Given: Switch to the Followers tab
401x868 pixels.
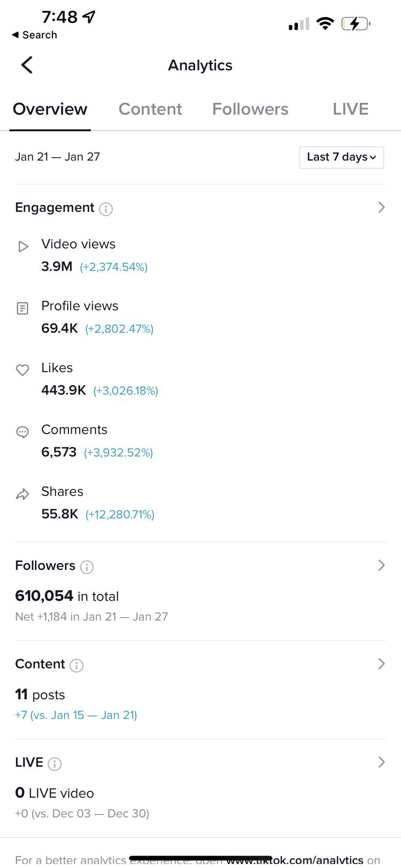Looking at the screenshot, I should pyautogui.click(x=250, y=109).
